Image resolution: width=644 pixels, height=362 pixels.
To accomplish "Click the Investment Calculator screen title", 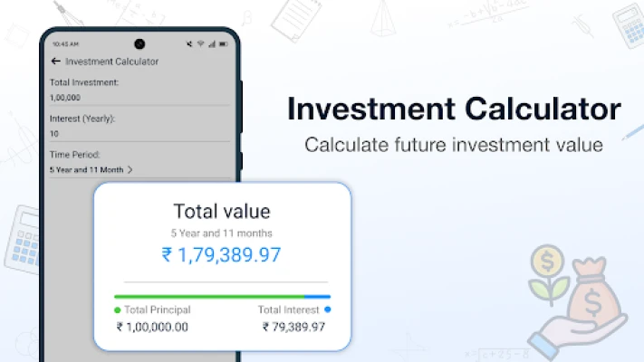I will coord(111,62).
